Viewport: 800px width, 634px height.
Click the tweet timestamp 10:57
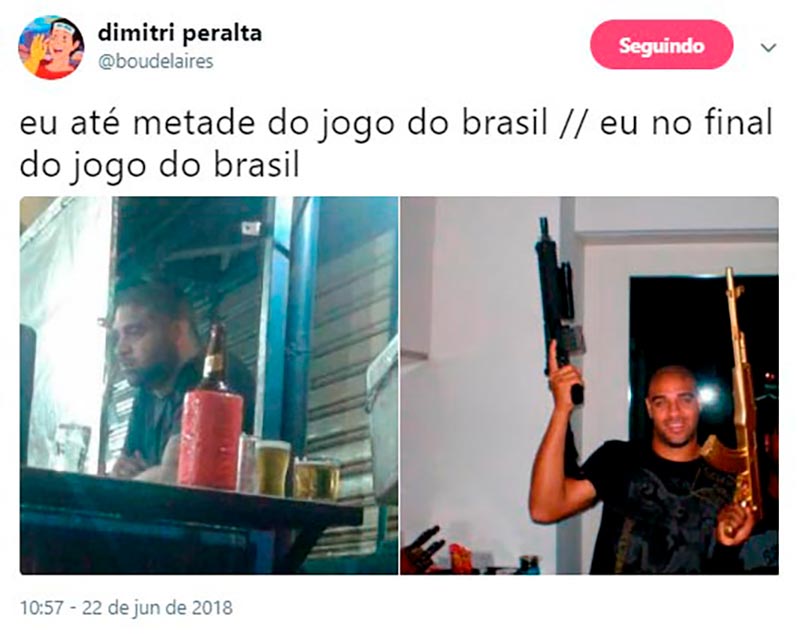42,607
